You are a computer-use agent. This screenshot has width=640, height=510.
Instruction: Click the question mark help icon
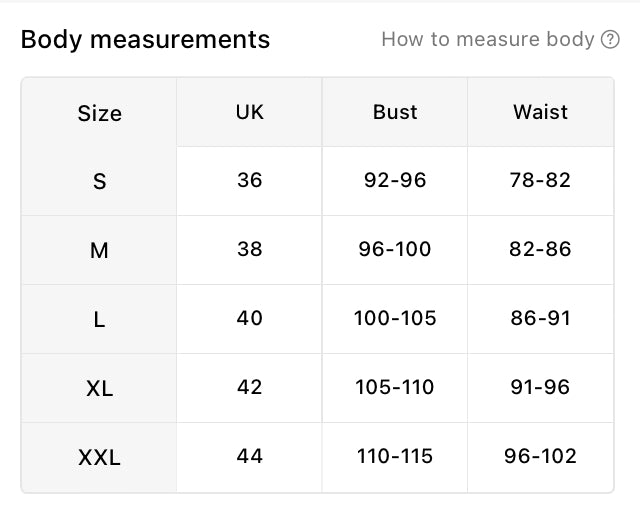(610, 40)
